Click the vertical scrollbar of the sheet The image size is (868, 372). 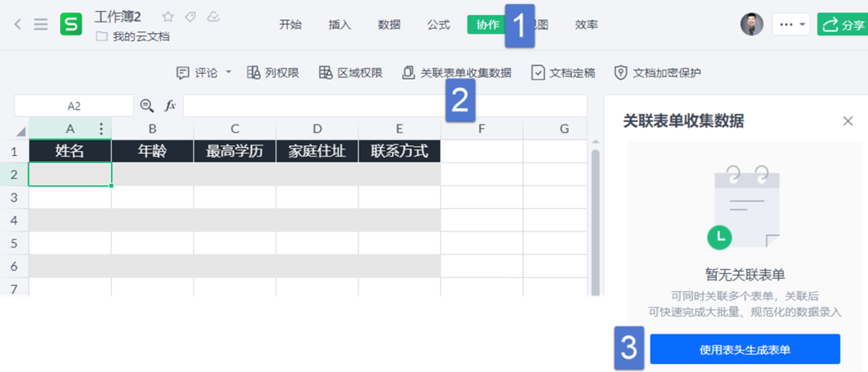596,222
